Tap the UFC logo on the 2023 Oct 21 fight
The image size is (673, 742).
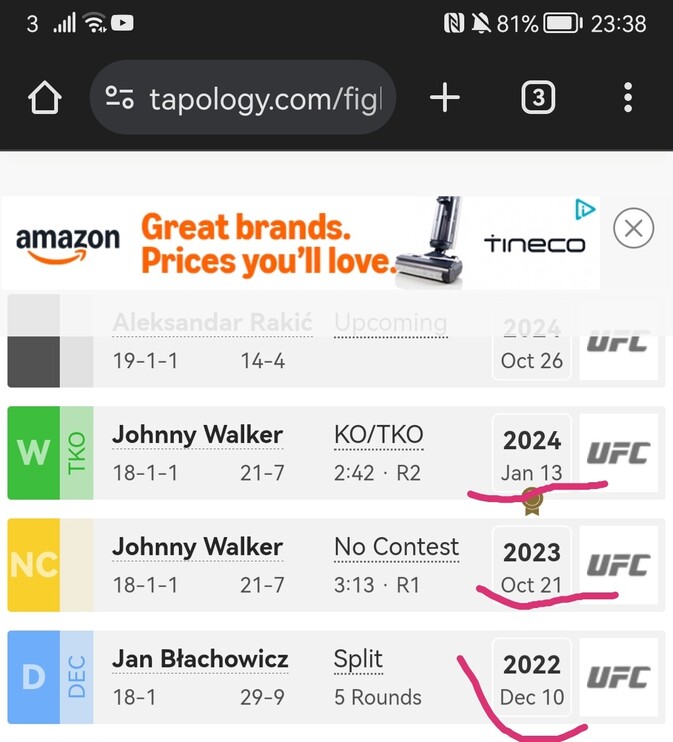tap(618, 565)
